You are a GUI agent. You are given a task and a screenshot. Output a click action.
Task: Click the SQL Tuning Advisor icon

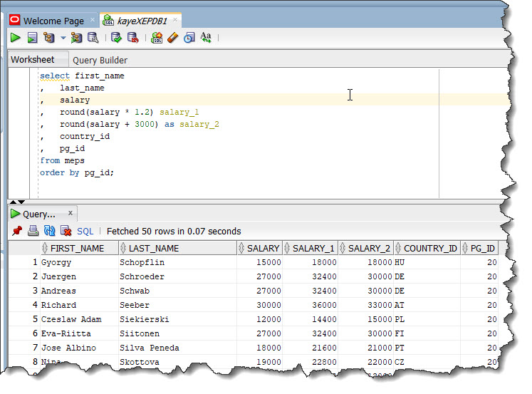pos(93,38)
